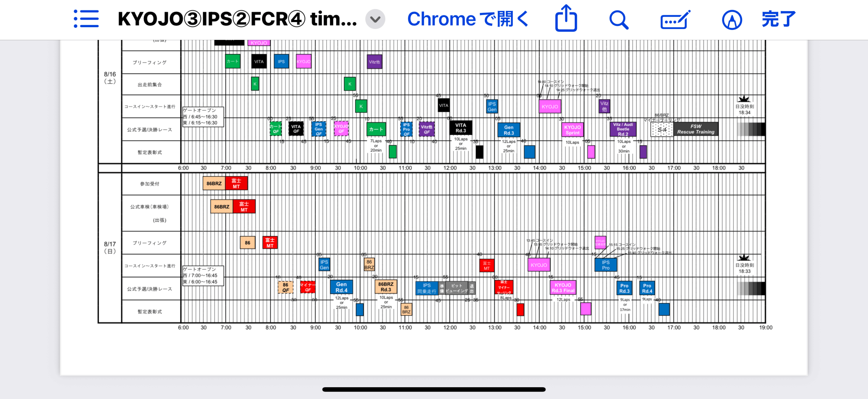The image size is (868, 399).
Task: Click the '86 QF' qualifying block
Action: coord(285,287)
